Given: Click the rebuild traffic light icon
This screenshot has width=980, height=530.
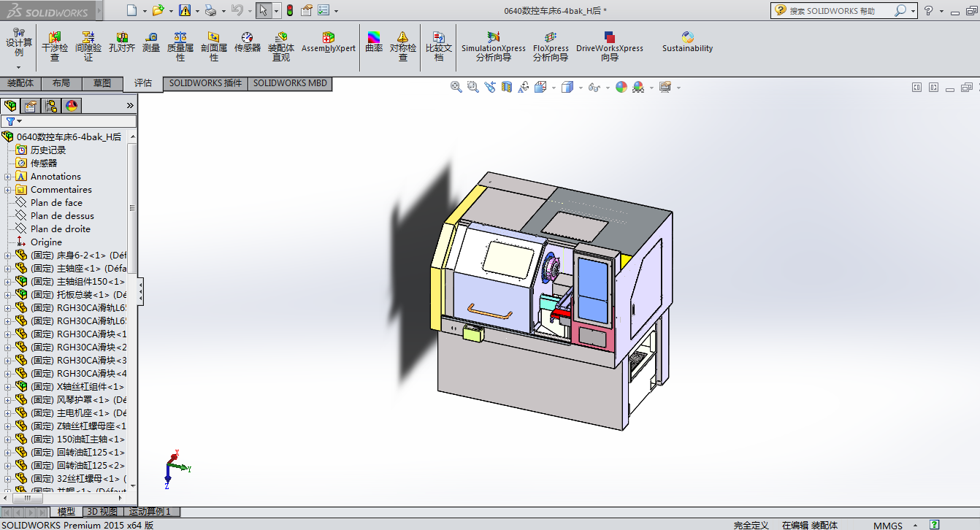Looking at the screenshot, I should point(289,10).
